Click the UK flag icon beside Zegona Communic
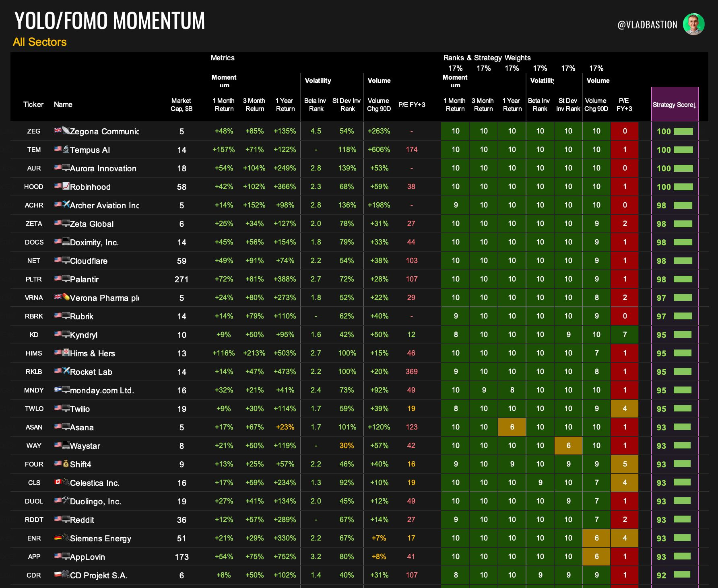The height and width of the screenshot is (588, 718). tap(58, 130)
